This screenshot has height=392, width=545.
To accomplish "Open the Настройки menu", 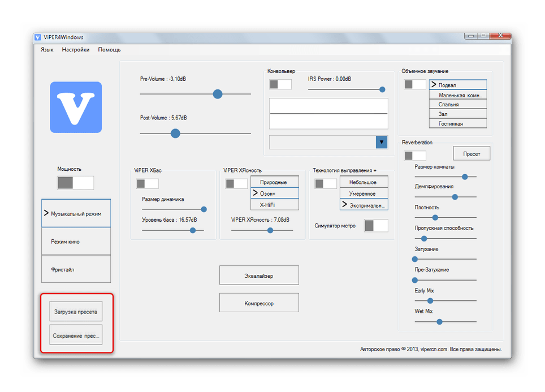I will pos(76,50).
